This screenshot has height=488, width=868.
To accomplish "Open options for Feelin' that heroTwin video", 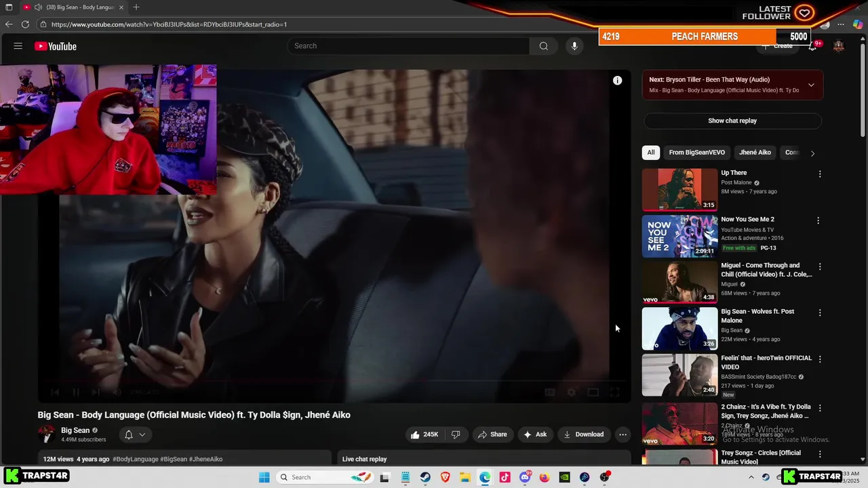I will [x=820, y=359].
